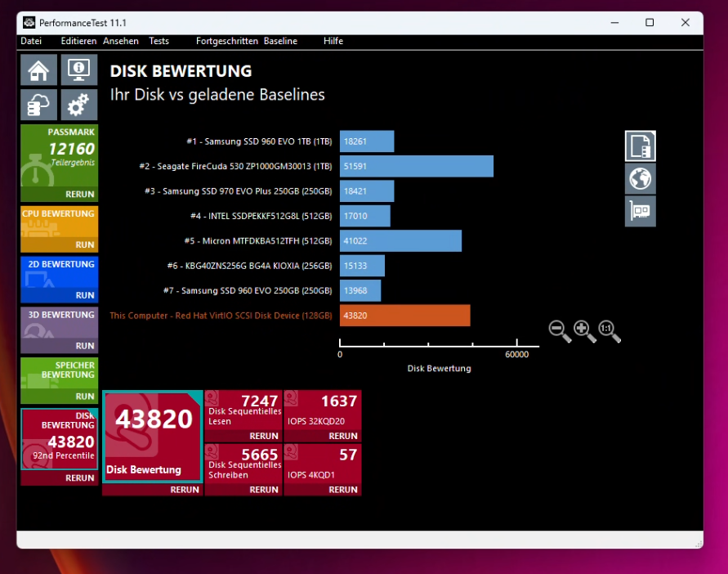Select the CPU Bewertung tile
The width and height of the screenshot is (728, 574).
coord(60,222)
